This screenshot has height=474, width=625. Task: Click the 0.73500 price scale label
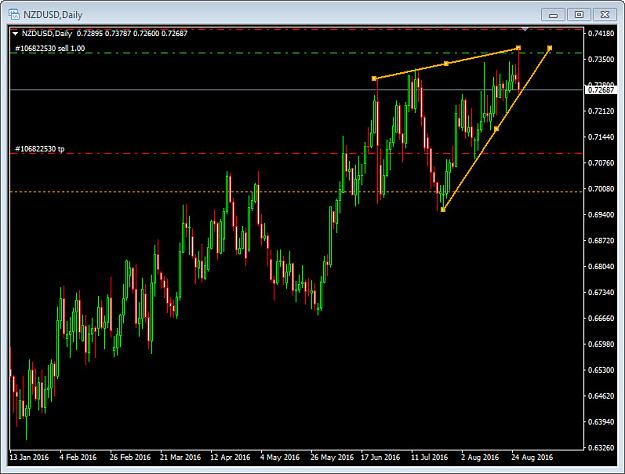[601, 59]
